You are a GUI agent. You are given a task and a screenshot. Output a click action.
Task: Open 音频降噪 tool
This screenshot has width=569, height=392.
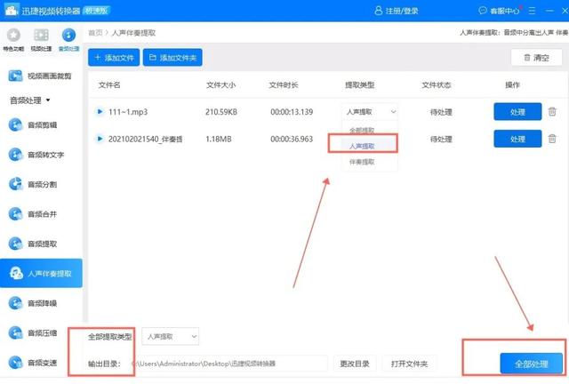(x=34, y=303)
